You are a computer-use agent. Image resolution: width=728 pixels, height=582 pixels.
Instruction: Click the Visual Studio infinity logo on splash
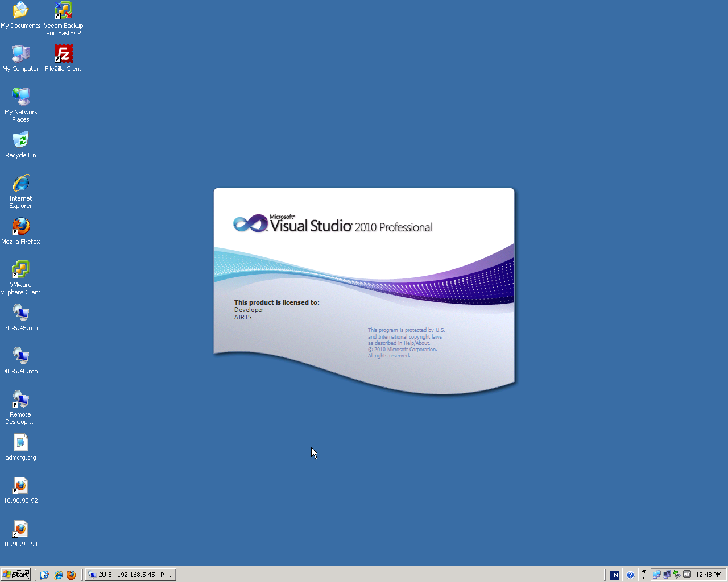click(x=250, y=223)
